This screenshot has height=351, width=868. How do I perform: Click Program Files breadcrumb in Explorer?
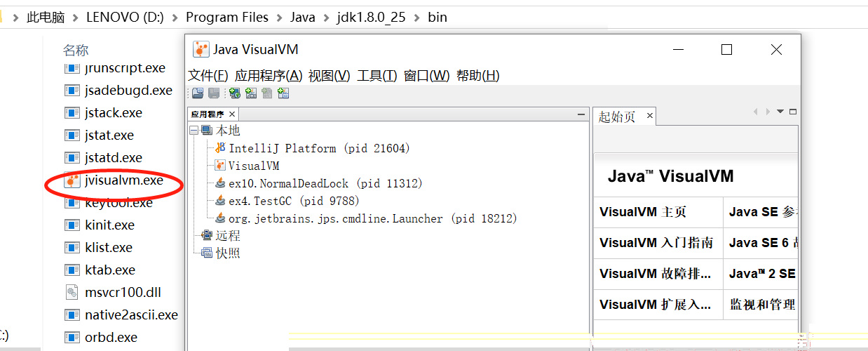tap(227, 17)
